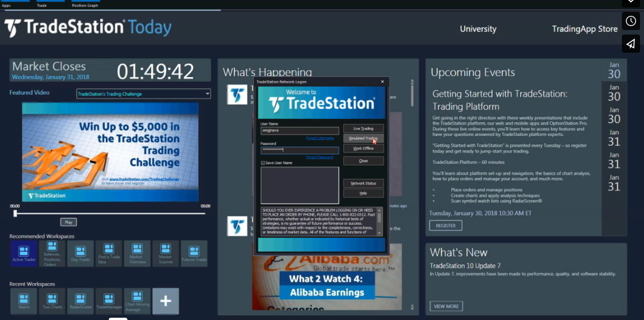
Task: Click the Forgot Password link
Action: (x=319, y=157)
